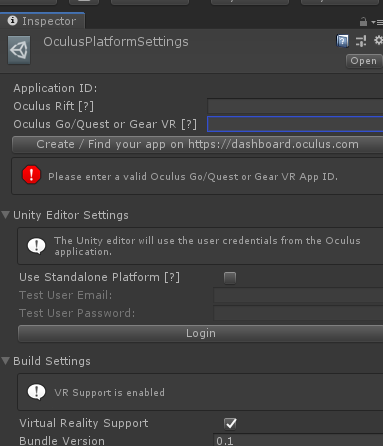The image size is (383, 446).
Task: Open the Inspector panel options menu icon
Action: (x=377, y=22)
